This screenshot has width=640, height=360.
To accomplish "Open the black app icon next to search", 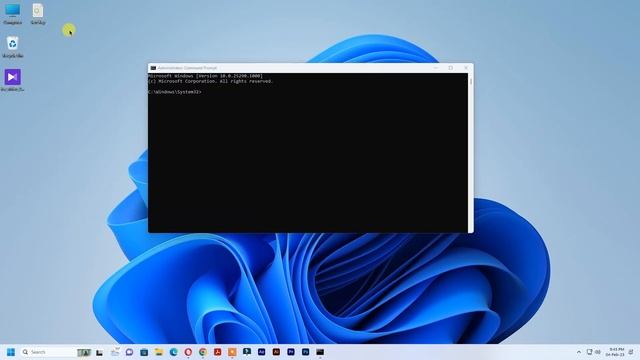I will click(x=100, y=352).
